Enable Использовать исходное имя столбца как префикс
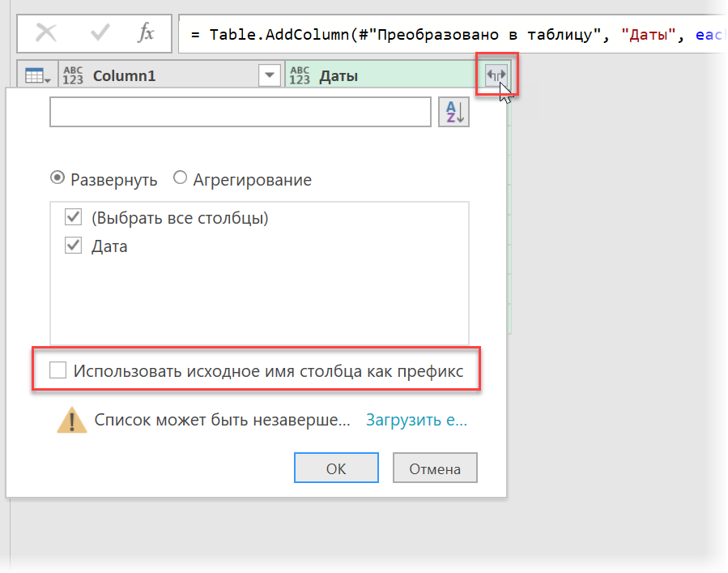 point(58,370)
